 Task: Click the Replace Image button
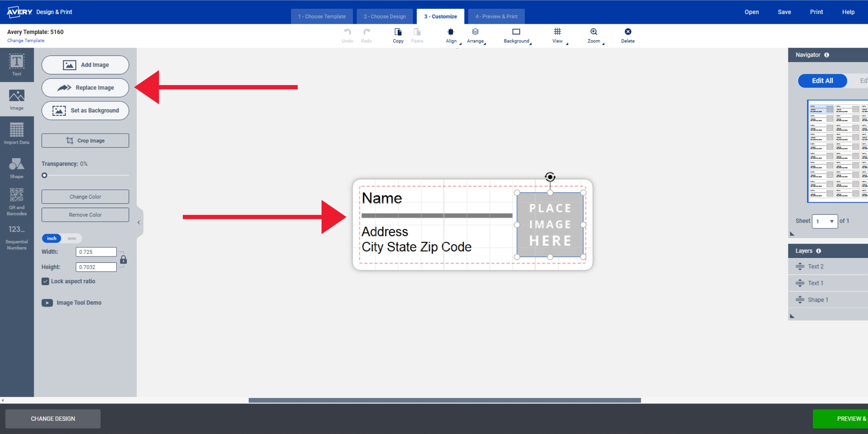86,87
